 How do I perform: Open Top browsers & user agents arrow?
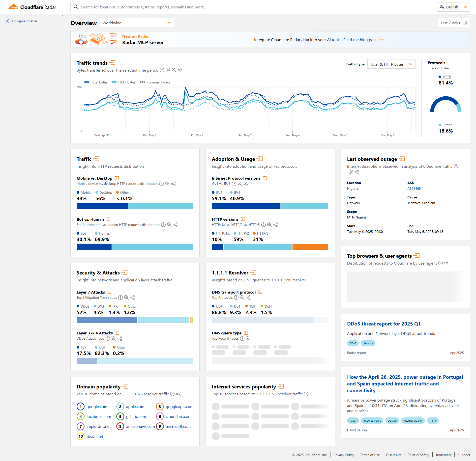pos(416,256)
